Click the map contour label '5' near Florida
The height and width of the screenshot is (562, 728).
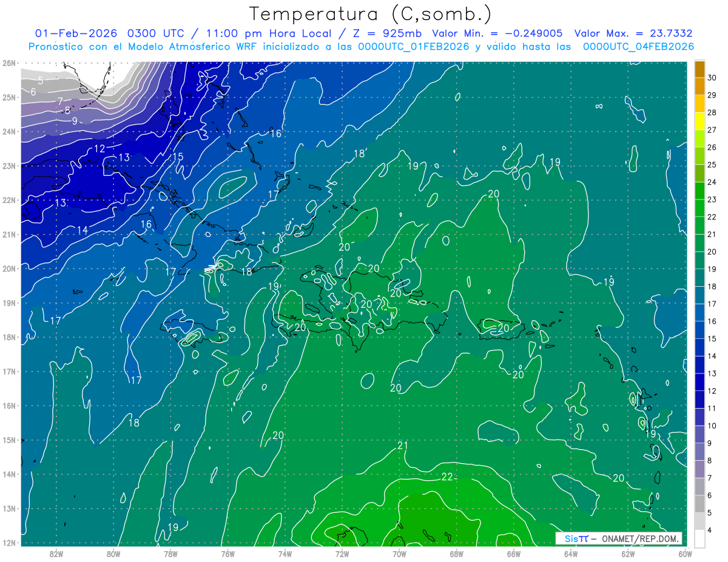coord(40,80)
